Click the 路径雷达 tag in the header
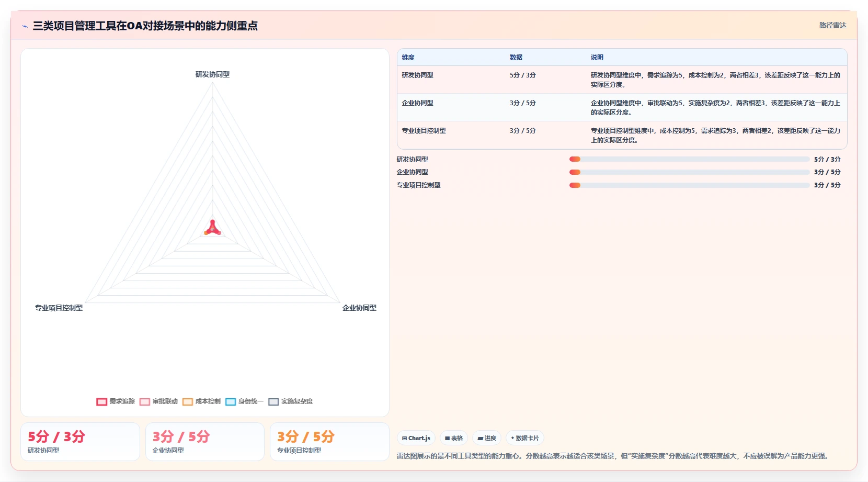 (832, 25)
